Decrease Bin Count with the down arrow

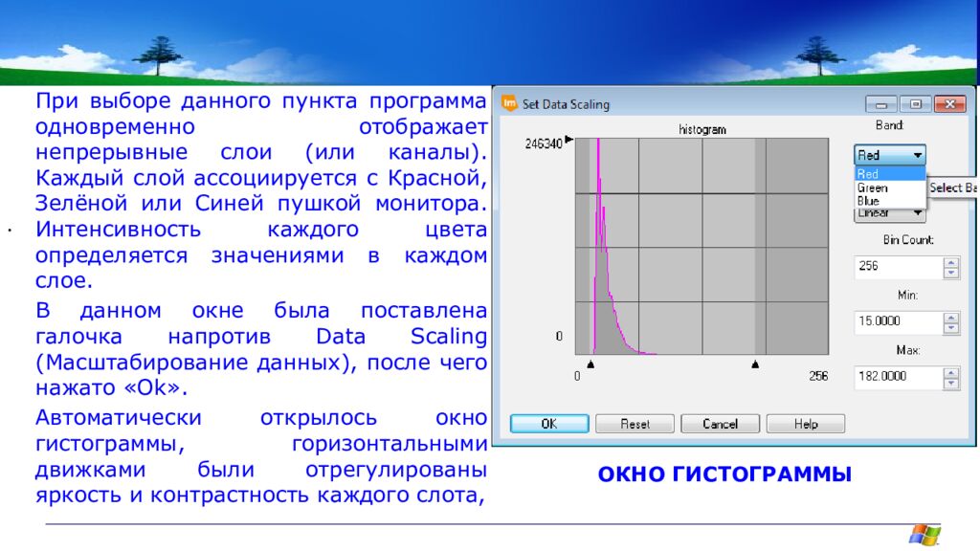click(950, 273)
